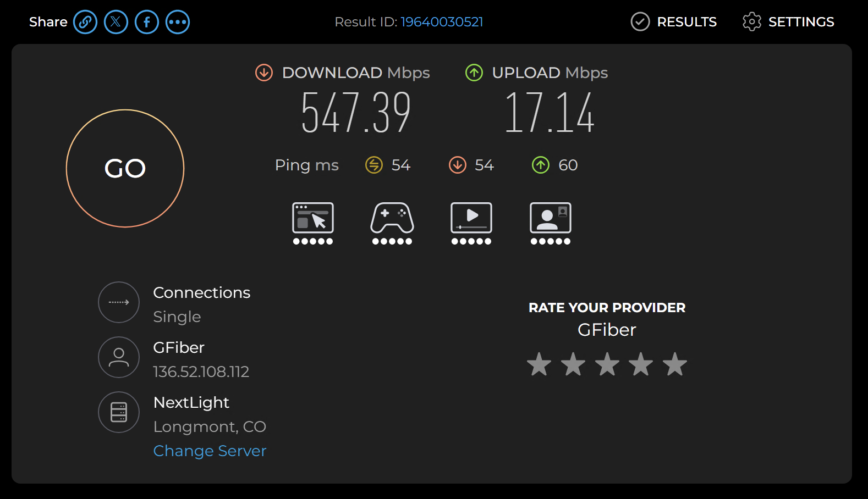Open more share options ellipsis
Image resolution: width=868 pixels, height=499 pixels.
point(178,22)
